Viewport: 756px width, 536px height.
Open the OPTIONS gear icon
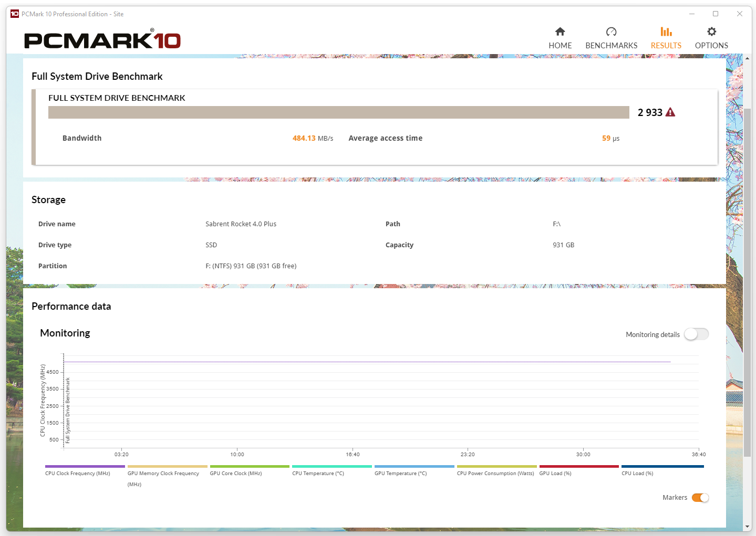(x=711, y=31)
